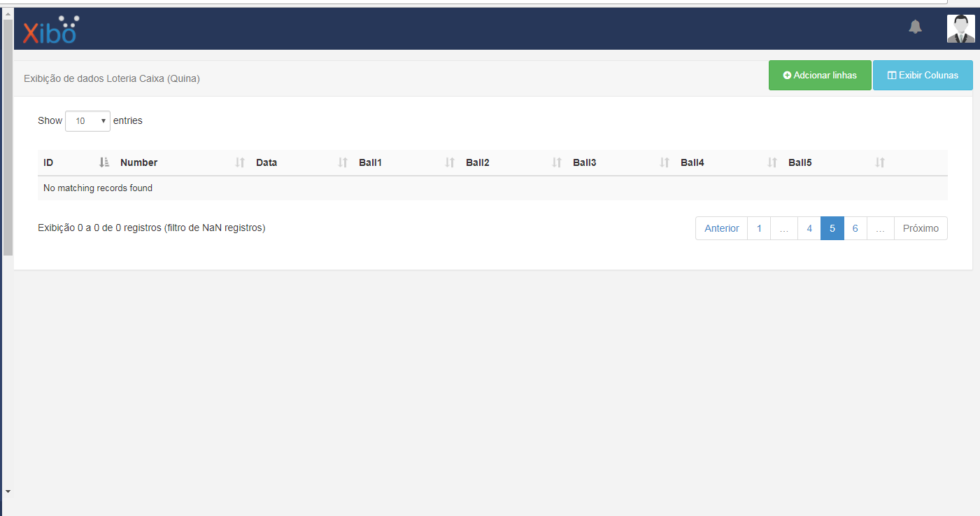Go to Anterior page
The image size is (980, 516).
click(x=722, y=228)
